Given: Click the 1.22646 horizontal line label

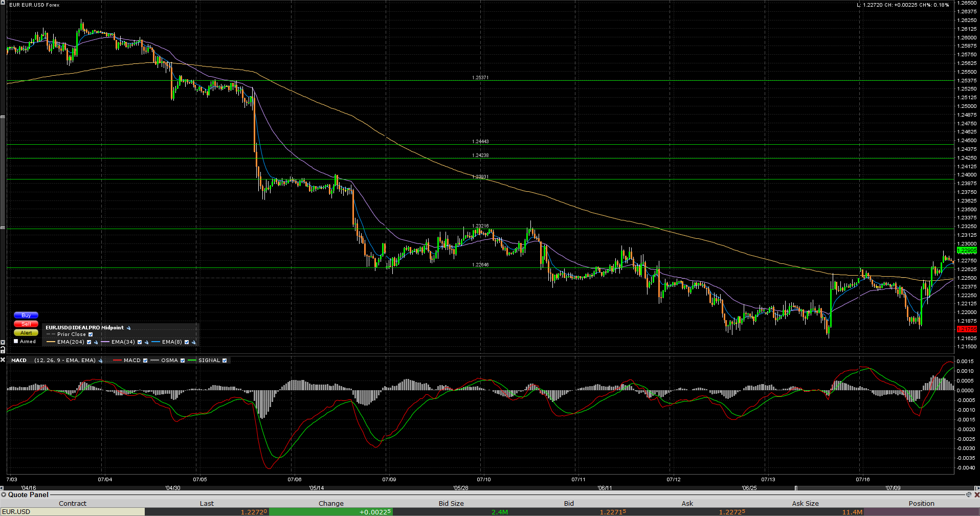Looking at the screenshot, I should 480,265.
